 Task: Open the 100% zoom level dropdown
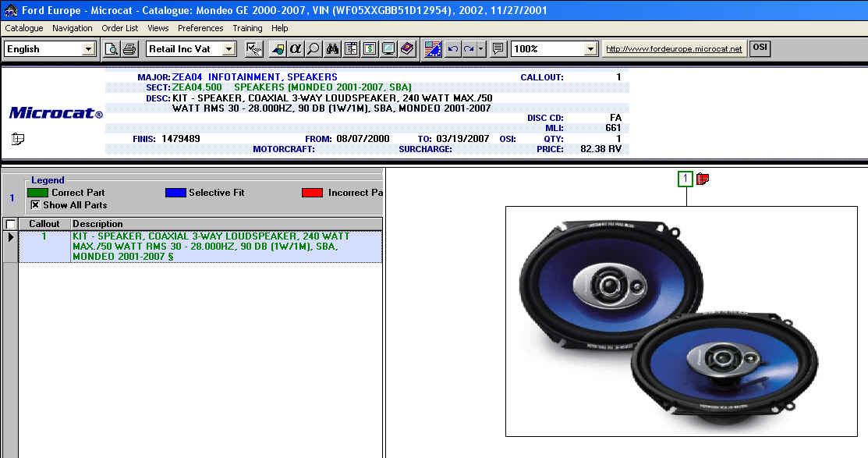pyautogui.click(x=590, y=49)
